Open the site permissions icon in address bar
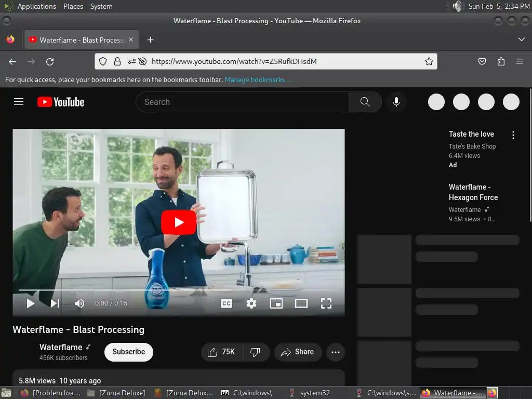This screenshot has height=399, width=532. point(131,61)
